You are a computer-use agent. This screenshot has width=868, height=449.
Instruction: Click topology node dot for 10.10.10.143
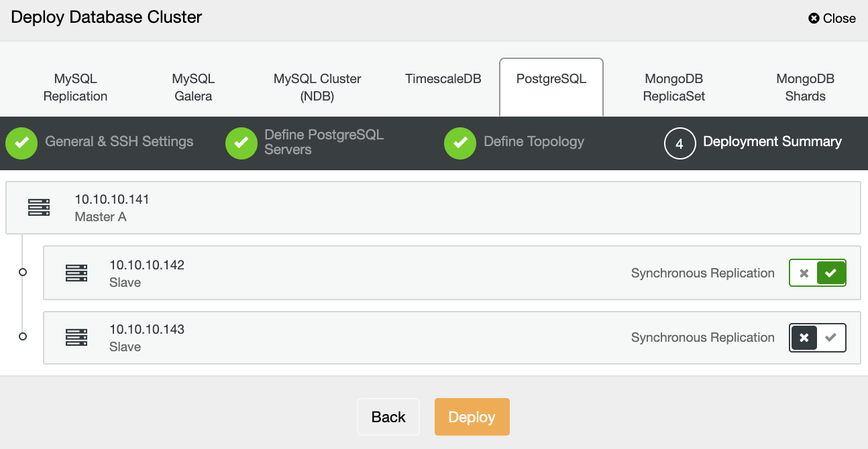pyautogui.click(x=23, y=336)
